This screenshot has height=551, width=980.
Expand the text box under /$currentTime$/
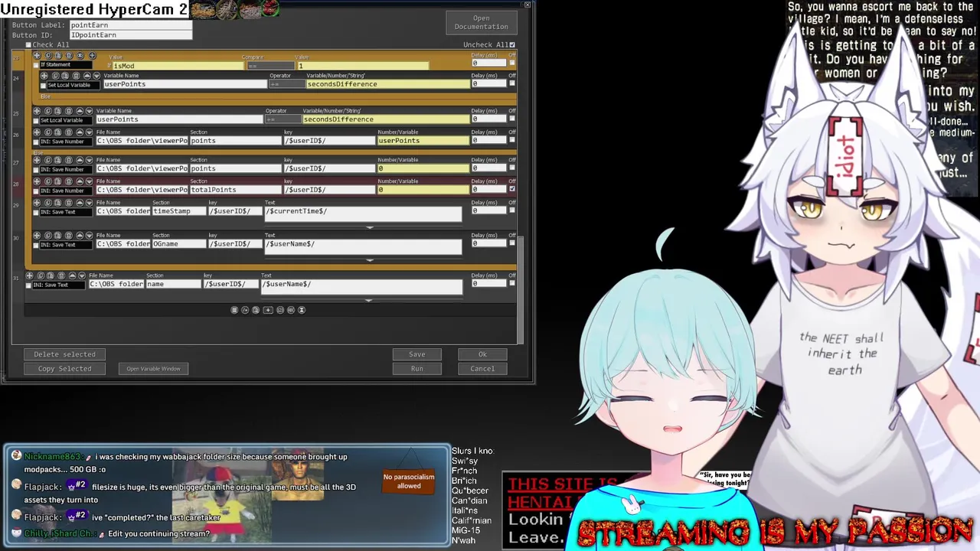[370, 227]
